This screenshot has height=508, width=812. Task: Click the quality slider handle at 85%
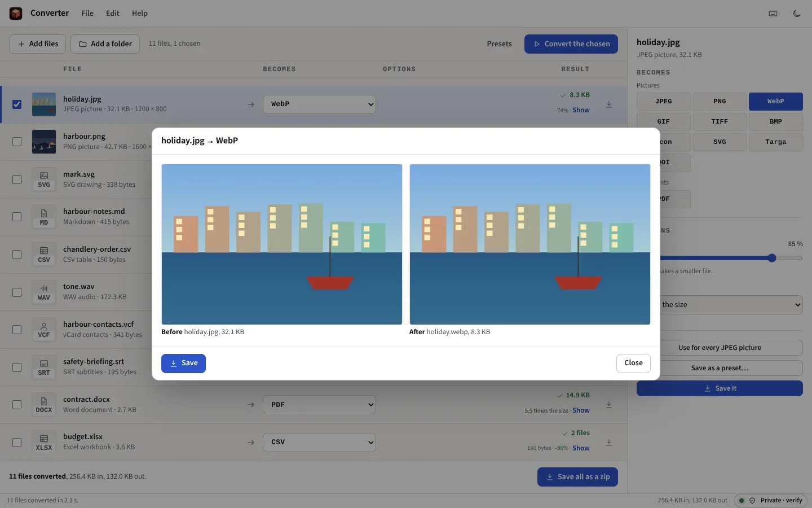click(772, 258)
